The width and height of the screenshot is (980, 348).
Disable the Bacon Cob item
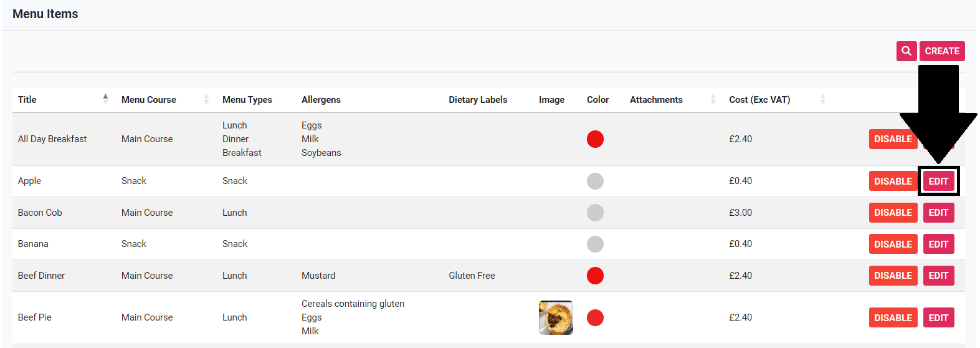pyautogui.click(x=892, y=213)
